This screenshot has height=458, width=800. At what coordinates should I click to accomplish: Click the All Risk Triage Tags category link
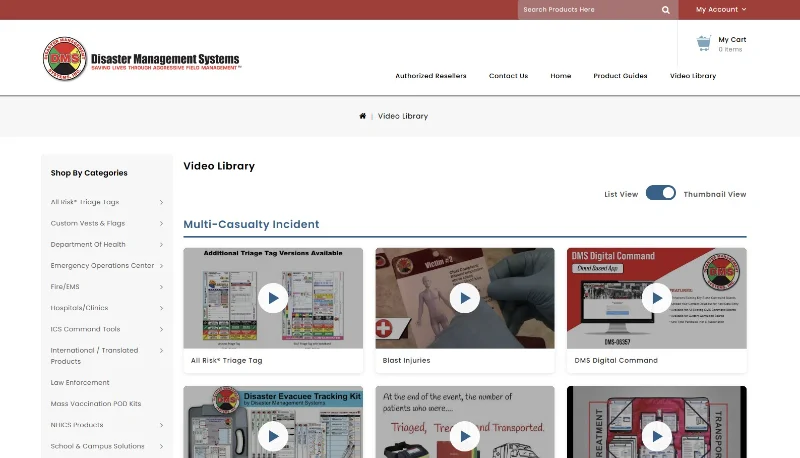85,202
